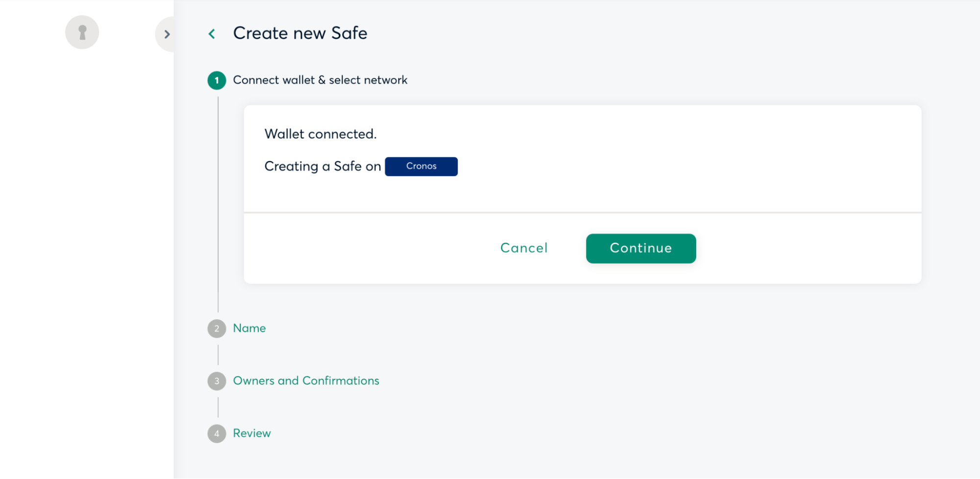Image resolution: width=980 pixels, height=479 pixels.
Task: Click the connector line above step 4
Action: 218,407
